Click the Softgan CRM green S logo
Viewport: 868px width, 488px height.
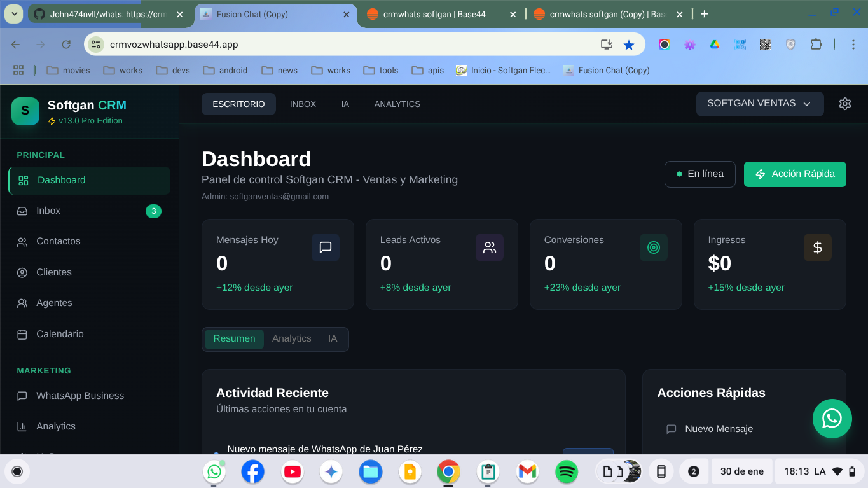(x=25, y=111)
